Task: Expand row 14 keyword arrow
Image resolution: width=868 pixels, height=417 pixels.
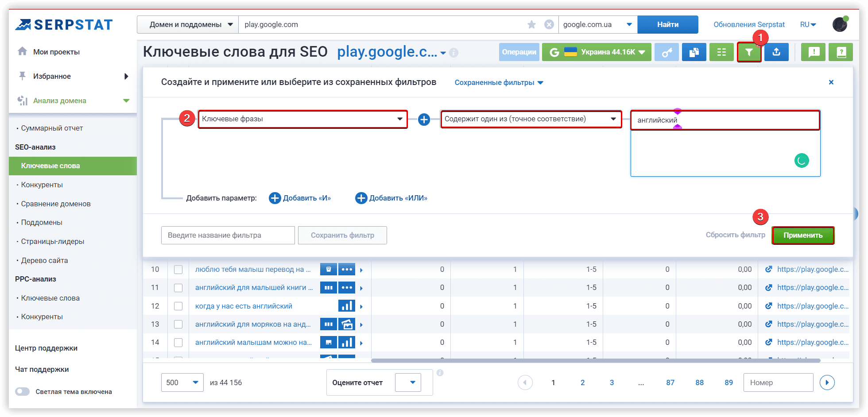Action: [x=361, y=343]
